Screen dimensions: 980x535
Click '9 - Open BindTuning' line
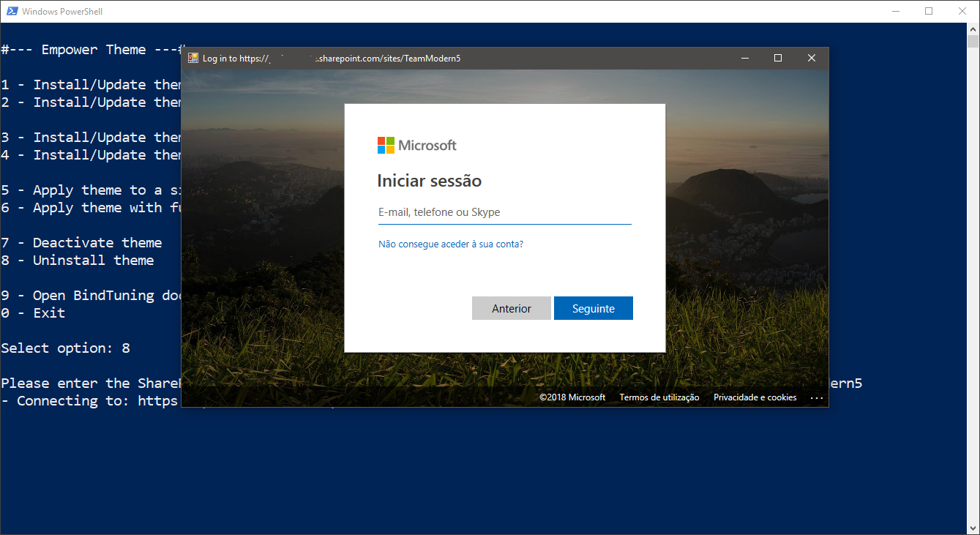[91, 295]
